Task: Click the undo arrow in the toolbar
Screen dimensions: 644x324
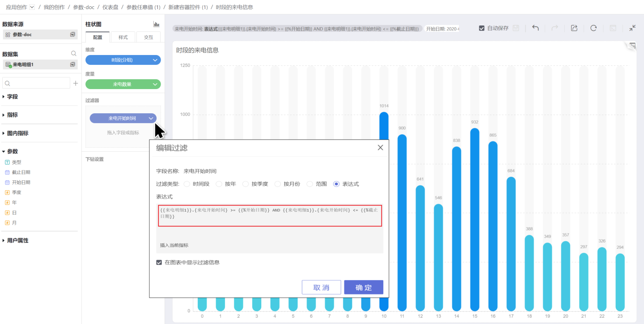Action: (x=535, y=28)
